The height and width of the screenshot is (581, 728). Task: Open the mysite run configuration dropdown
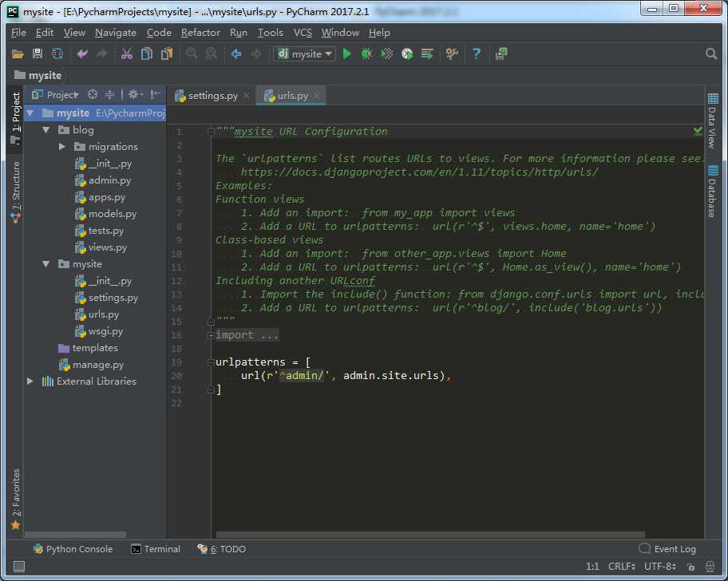(306, 53)
